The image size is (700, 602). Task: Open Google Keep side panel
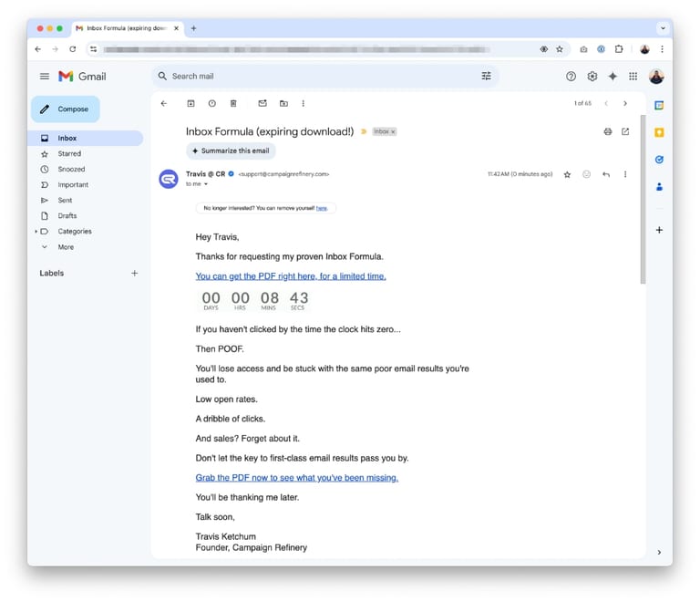click(x=659, y=132)
